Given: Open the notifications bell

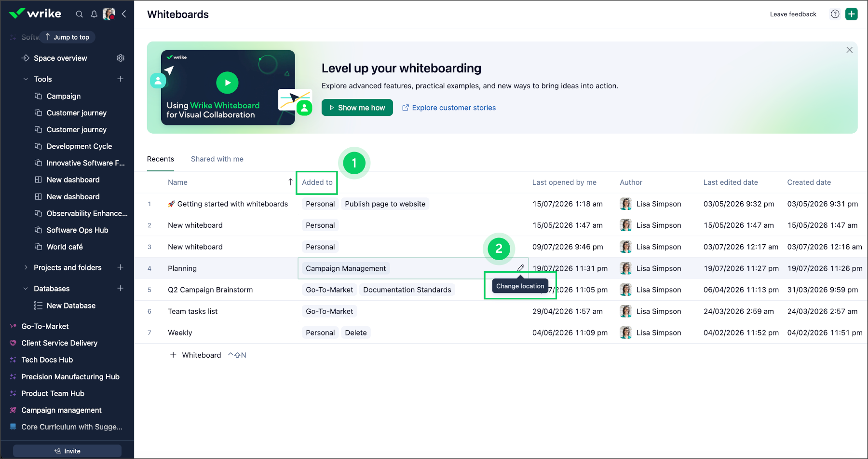Looking at the screenshot, I should pos(94,14).
